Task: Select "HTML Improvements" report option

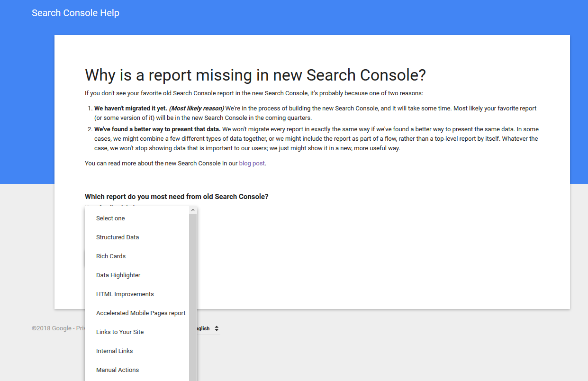Action: coord(125,294)
